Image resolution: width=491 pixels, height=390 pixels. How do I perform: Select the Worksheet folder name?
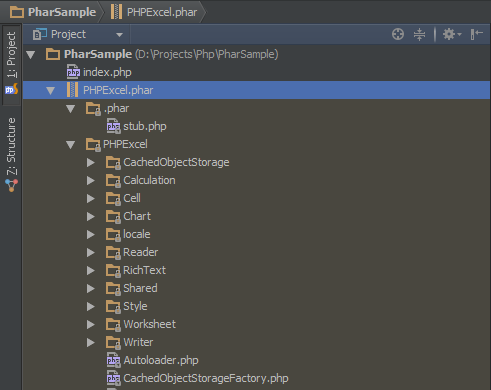[149, 324]
